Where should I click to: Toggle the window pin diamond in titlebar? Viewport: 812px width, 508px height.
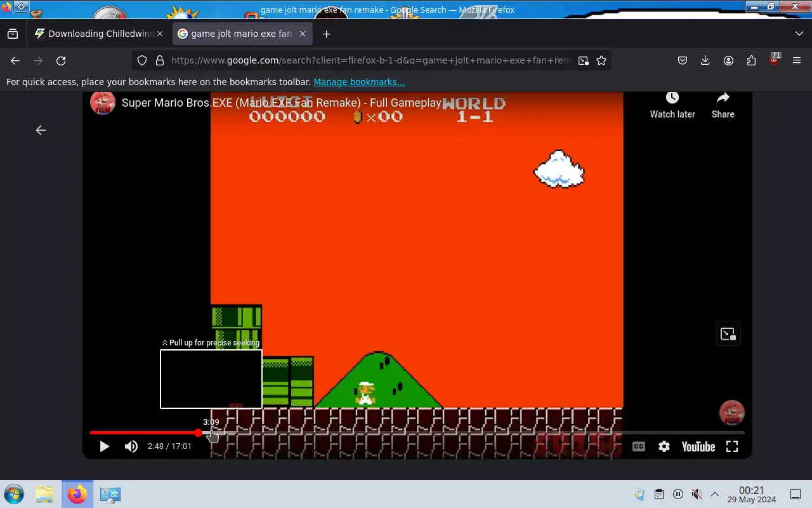[x=21, y=6]
